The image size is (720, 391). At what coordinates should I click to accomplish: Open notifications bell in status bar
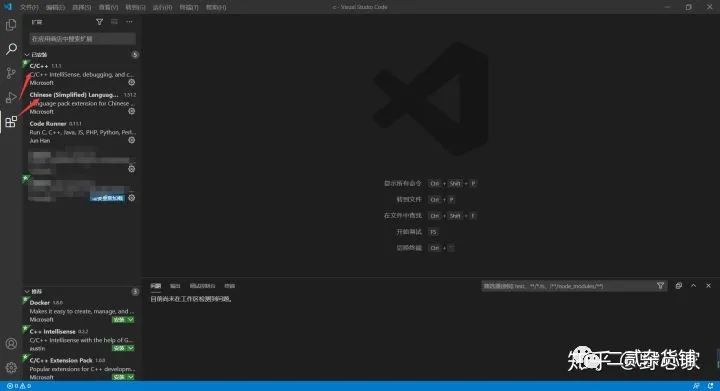[x=711, y=386]
